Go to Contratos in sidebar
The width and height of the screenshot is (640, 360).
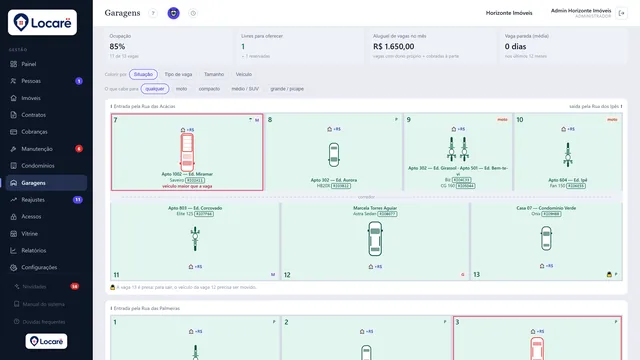[x=46, y=115]
